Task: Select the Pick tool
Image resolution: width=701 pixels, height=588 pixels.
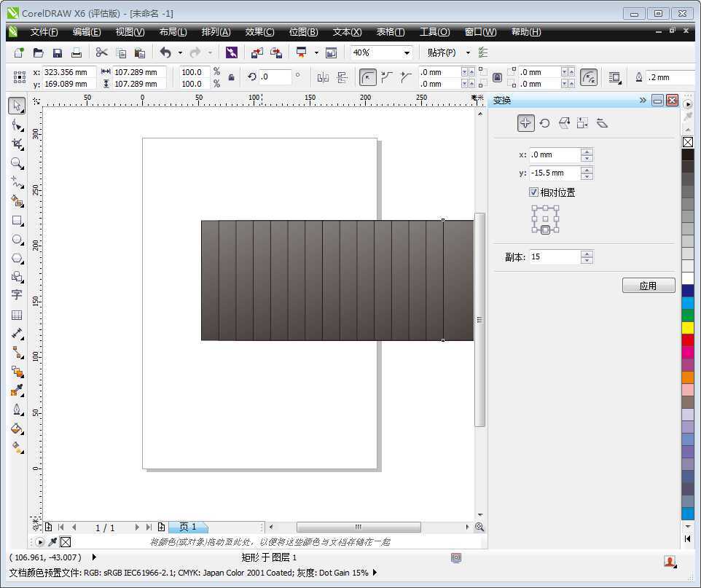Action: tap(17, 106)
